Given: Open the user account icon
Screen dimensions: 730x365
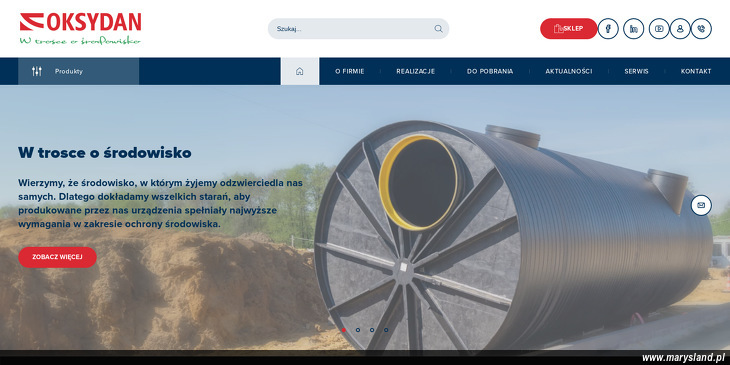Looking at the screenshot, I should [680, 28].
